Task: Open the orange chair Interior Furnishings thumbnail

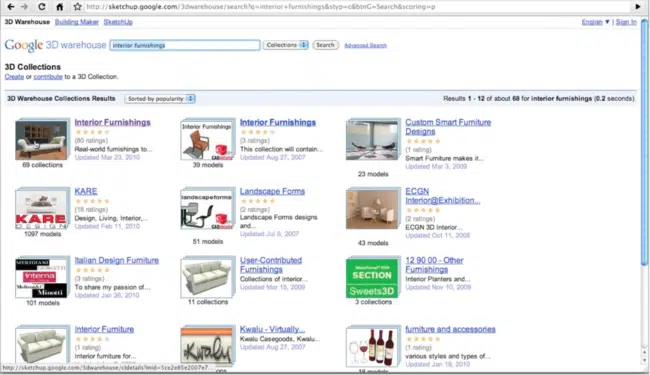Action: (x=207, y=140)
